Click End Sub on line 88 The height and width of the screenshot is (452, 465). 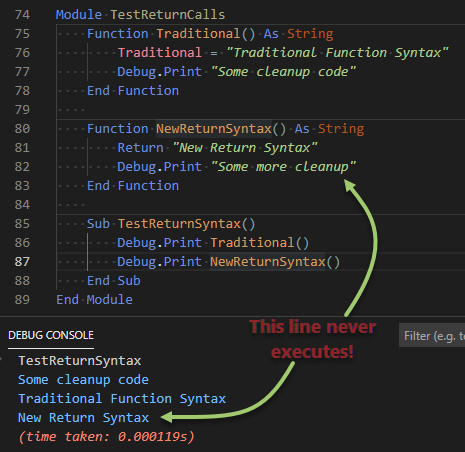tap(114, 281)
